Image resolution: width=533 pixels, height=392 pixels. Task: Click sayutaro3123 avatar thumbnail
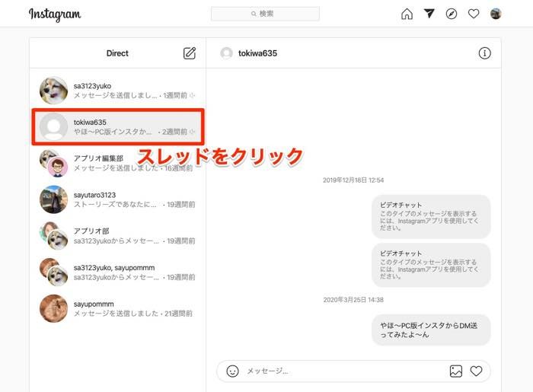[54, 199]
